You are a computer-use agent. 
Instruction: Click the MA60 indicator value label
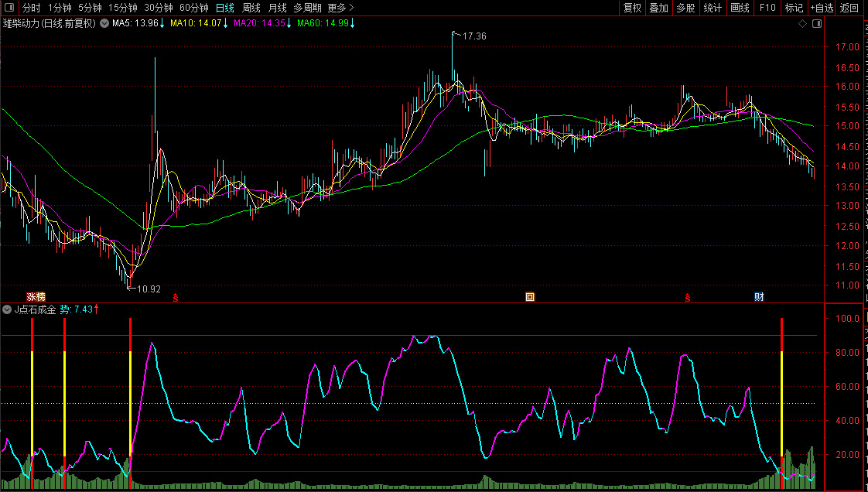click(322, 24)
